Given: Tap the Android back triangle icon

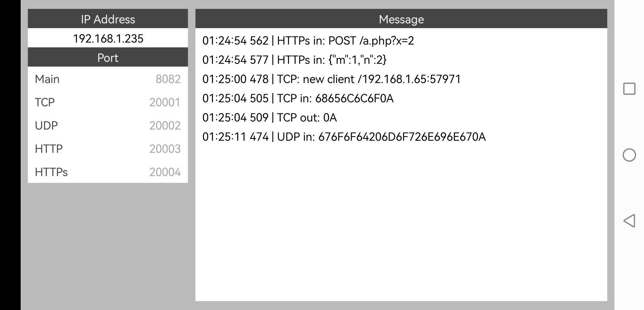Looking at the screenshot, I should 629,221.
